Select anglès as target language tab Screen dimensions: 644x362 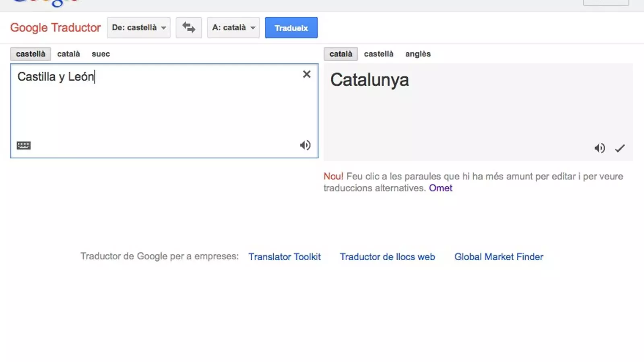click(418, 54)
